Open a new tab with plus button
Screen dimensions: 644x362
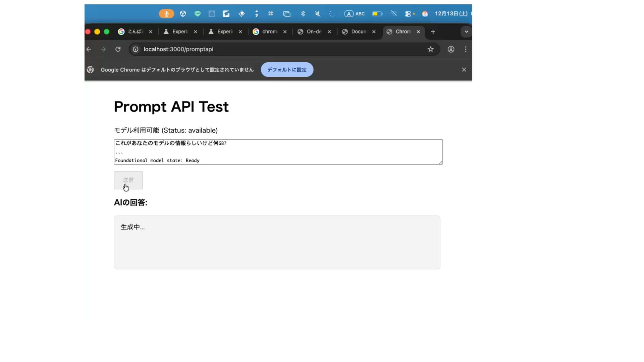pos(433,32)
